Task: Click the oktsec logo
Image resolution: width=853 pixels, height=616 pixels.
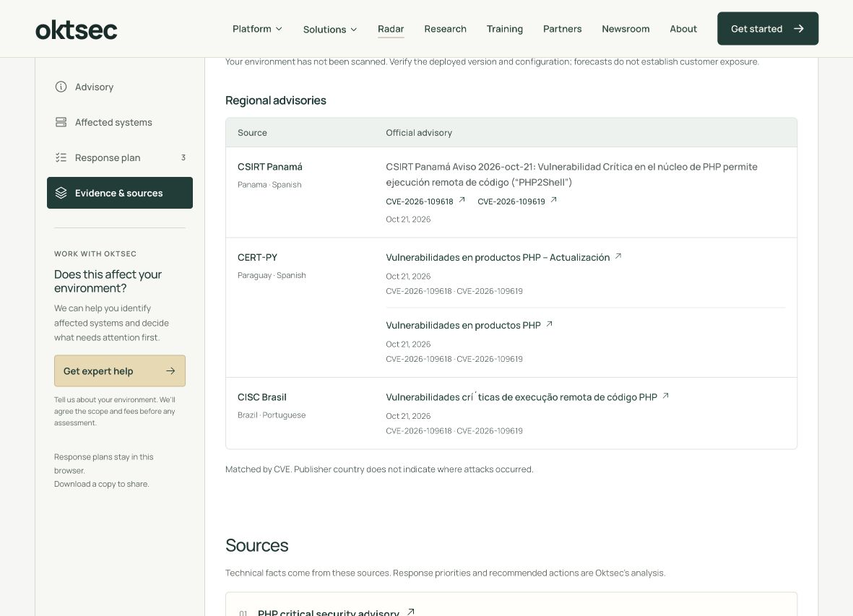Action: coord(76,30)
